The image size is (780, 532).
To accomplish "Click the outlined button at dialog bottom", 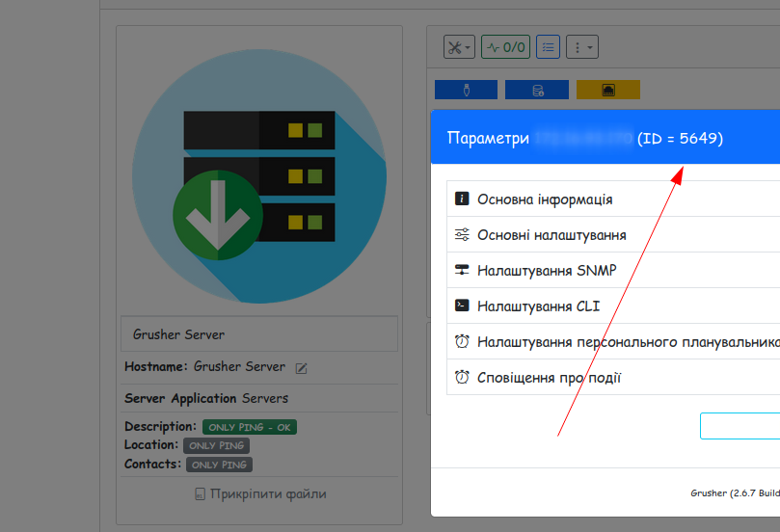I will coord(740,426).
